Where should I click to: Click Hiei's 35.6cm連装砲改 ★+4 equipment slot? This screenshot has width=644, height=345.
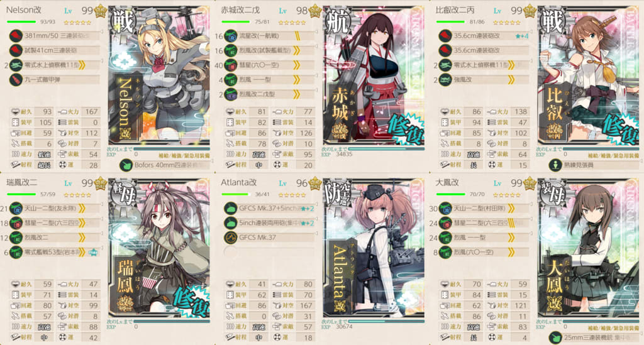pyautogui.click(x=484, y=36)
